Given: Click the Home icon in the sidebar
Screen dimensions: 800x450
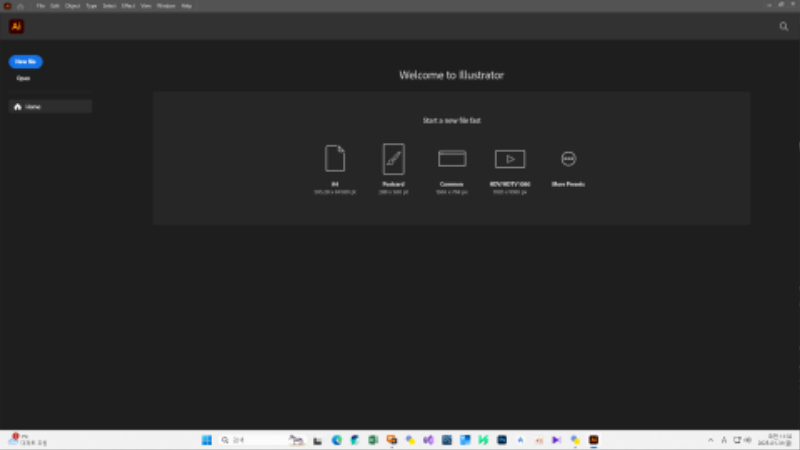Looking at the screenshot, I should [x=17, y=106].
